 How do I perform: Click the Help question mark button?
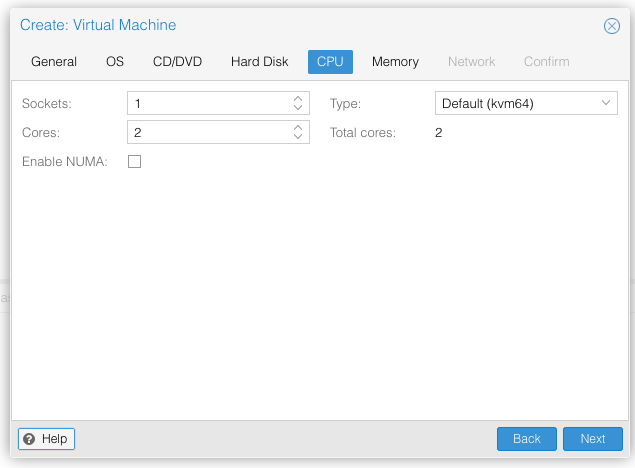click(46, 439)
